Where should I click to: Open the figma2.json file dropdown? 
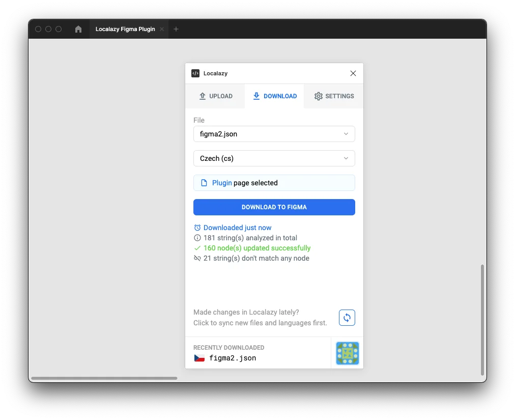coord(274,134)
